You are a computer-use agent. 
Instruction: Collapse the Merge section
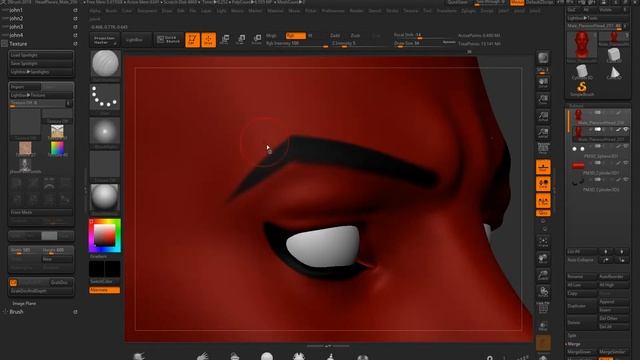pyautogui.click(x=573, y=344)
